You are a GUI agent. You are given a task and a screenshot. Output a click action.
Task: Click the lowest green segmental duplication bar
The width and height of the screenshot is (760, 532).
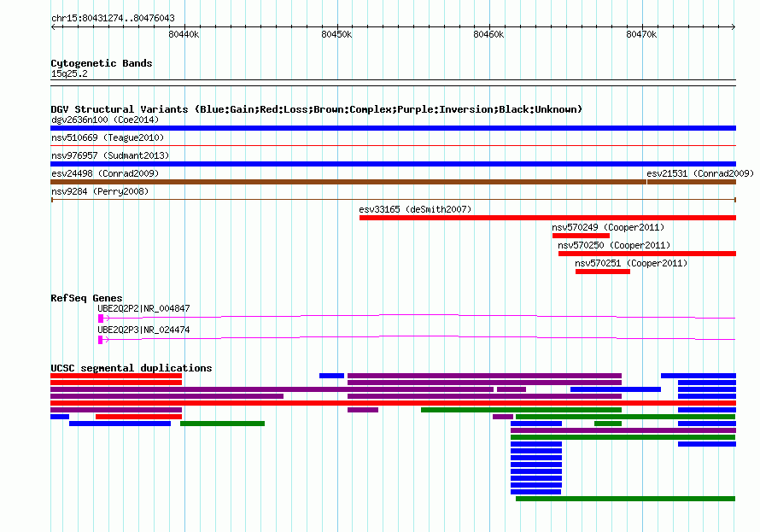click(625, 499)
